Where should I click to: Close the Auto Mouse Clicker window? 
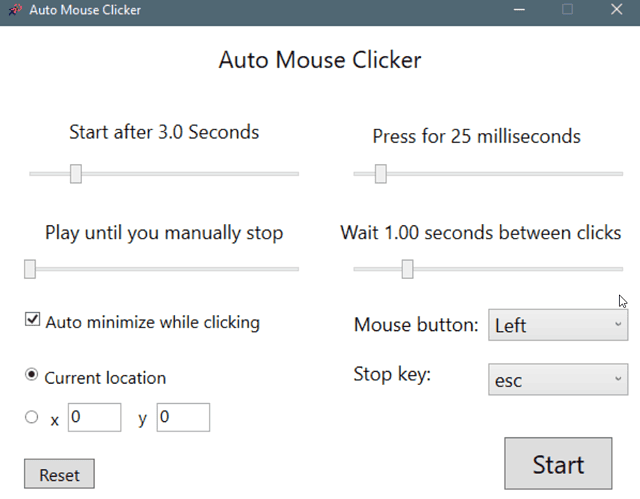[x=616, y=9]
